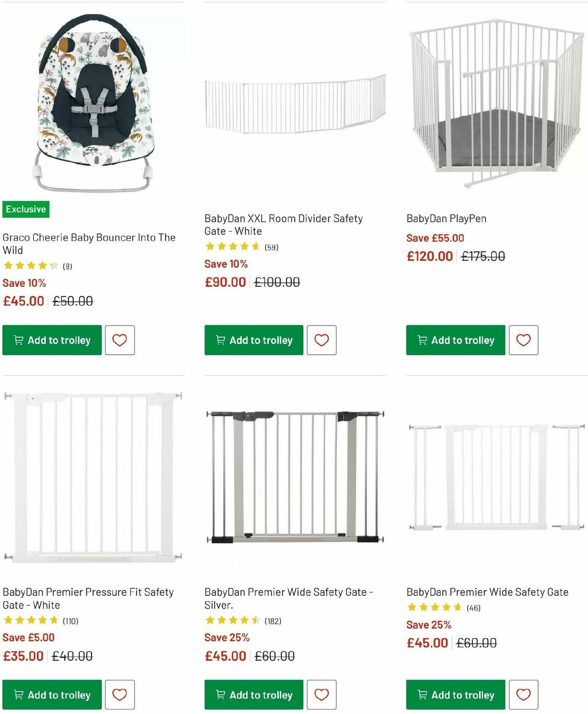Open the review count (182) for Premier Wide Gate Silver

[x=273, y=620]
